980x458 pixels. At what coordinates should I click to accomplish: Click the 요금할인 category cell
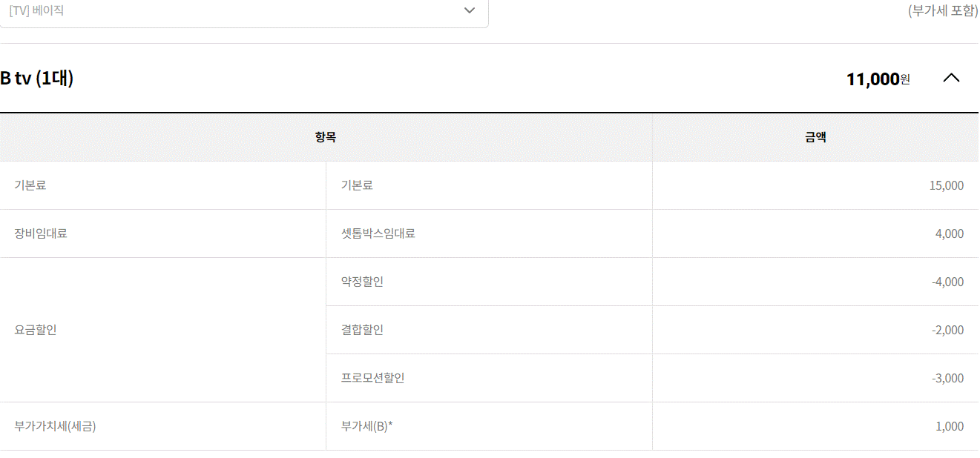36,330
